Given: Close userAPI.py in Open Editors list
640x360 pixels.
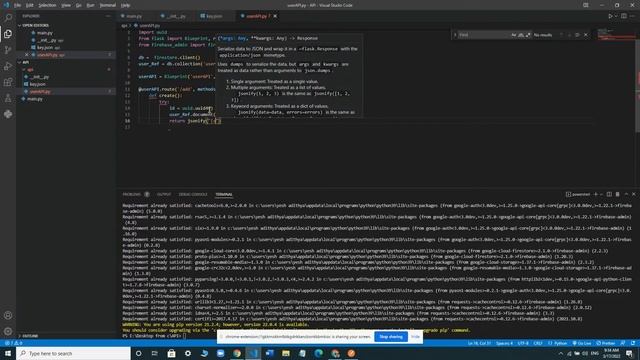Looking at the screenshot, I should pos(27,55).
